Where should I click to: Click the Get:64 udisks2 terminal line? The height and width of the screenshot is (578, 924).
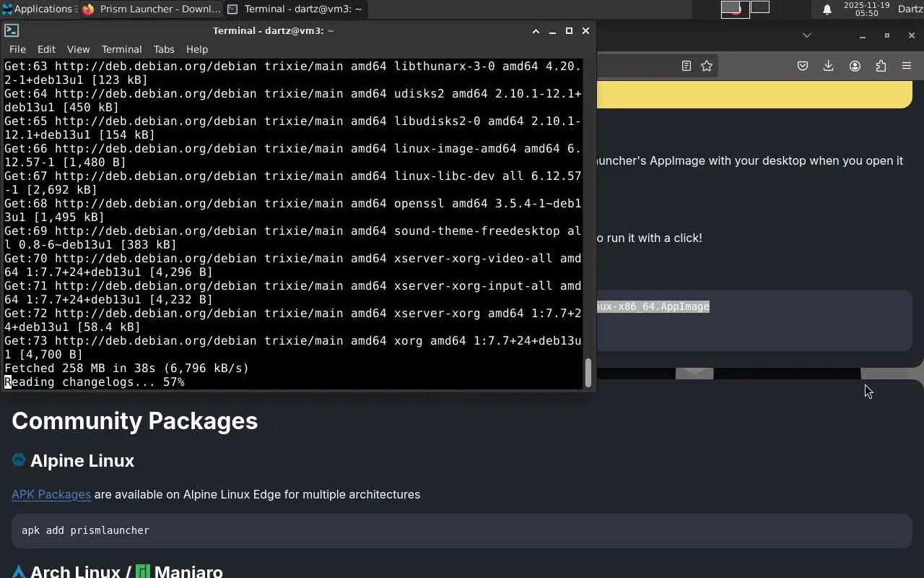(293, 100)
